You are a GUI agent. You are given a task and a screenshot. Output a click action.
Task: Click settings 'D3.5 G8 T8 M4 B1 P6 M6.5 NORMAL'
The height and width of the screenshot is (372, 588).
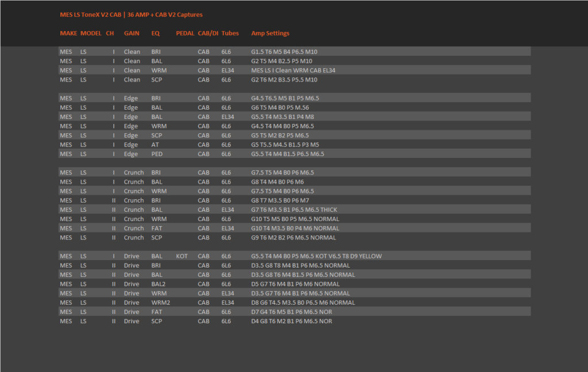(x=300, y=265)
